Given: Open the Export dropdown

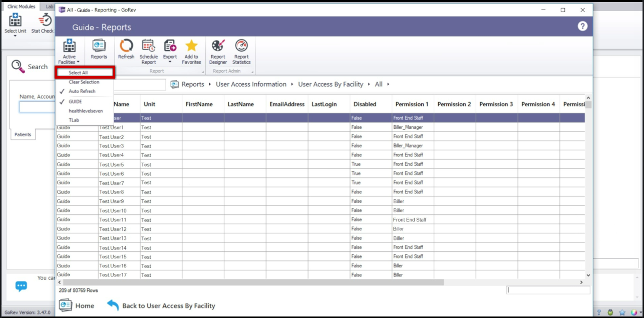Looking at the screenshot, I should 170,52.
